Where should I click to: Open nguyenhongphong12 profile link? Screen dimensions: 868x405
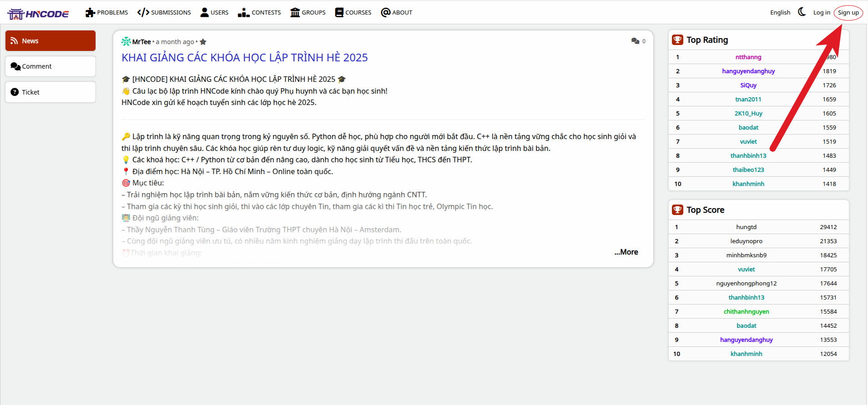click(747, 283)
